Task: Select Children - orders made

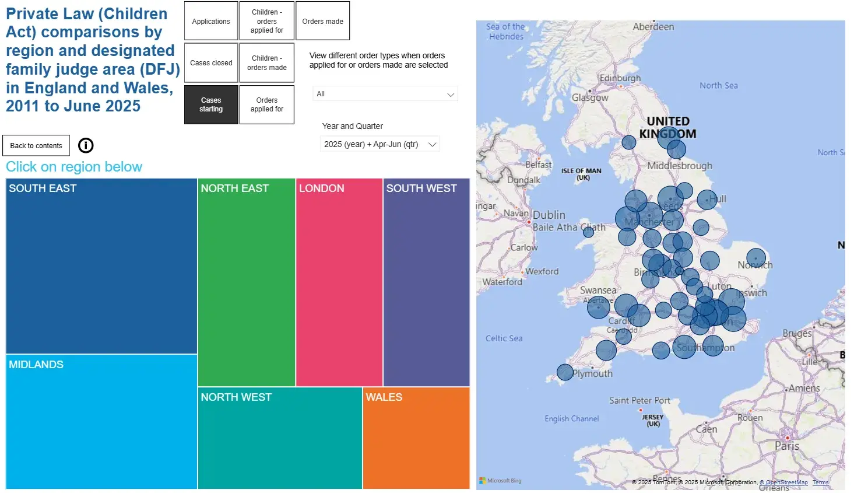Action: (x=266, y=62)
